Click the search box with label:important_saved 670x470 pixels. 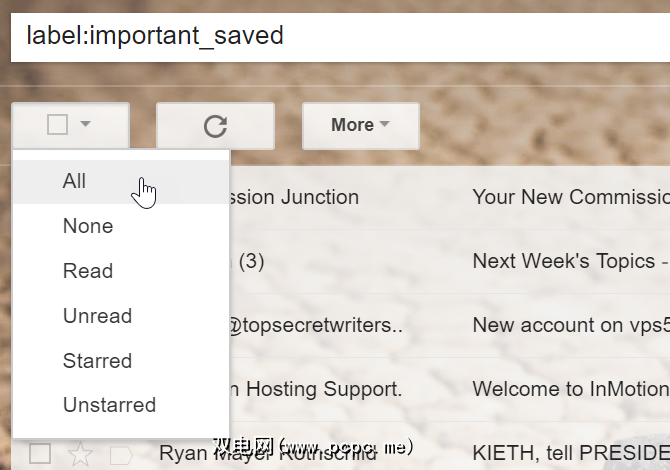coord(340,36)
